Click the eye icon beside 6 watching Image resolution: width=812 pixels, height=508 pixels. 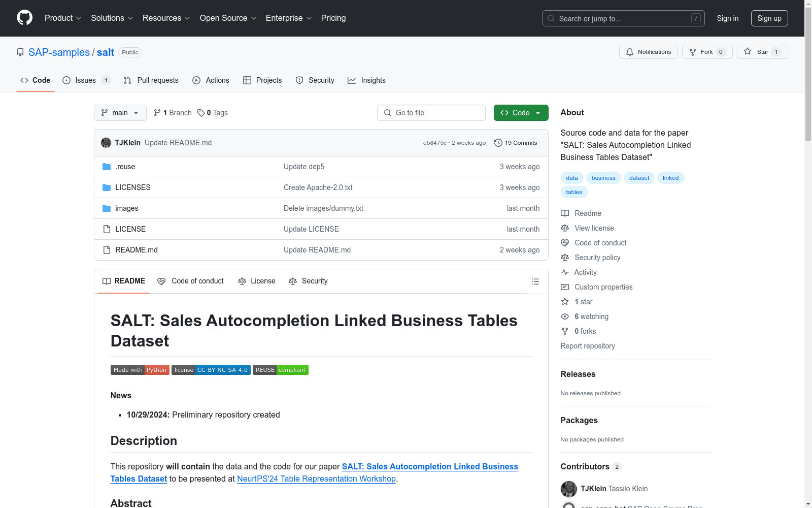(565, 316)
